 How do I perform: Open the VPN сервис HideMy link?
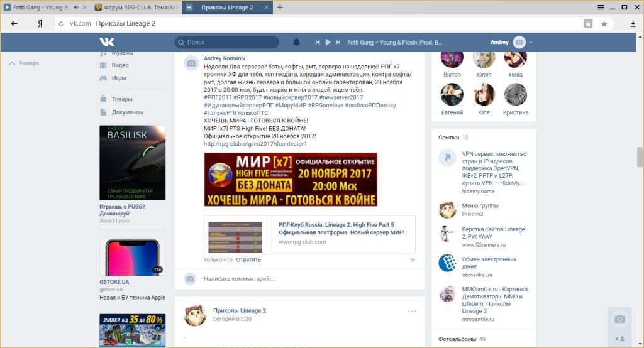coord(494,168)
